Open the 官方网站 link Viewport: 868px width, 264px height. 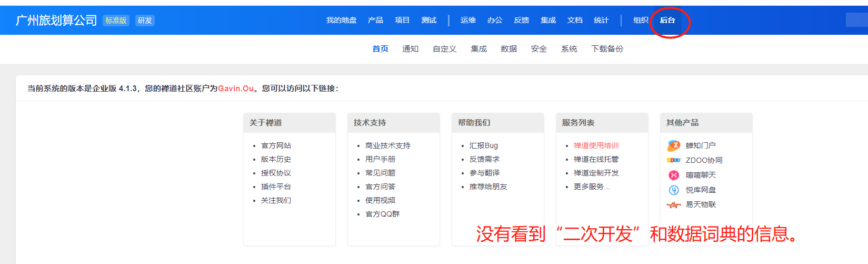tap(276, 145)
